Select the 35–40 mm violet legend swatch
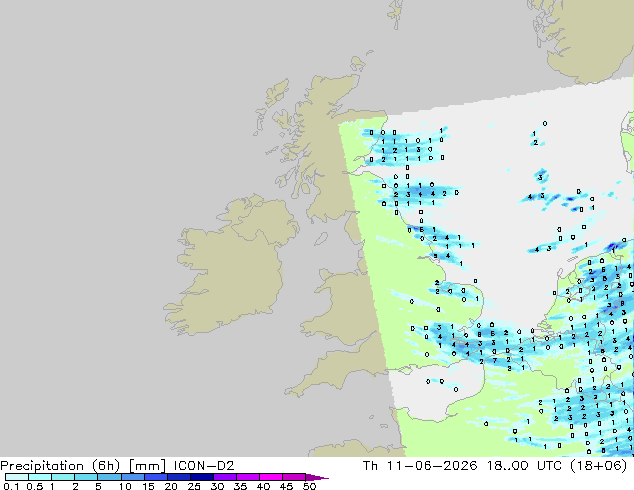This screenshot has width=634, height=490. [247, 477]
